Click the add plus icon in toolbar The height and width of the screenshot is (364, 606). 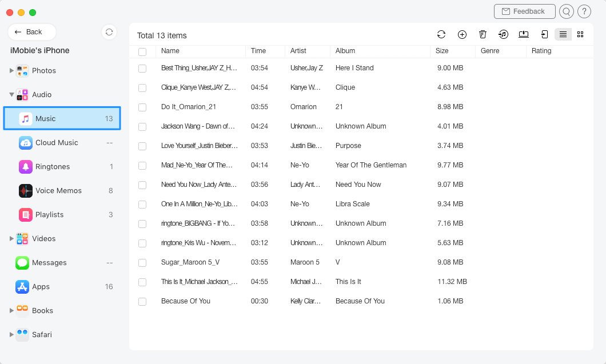pos(462,34)
